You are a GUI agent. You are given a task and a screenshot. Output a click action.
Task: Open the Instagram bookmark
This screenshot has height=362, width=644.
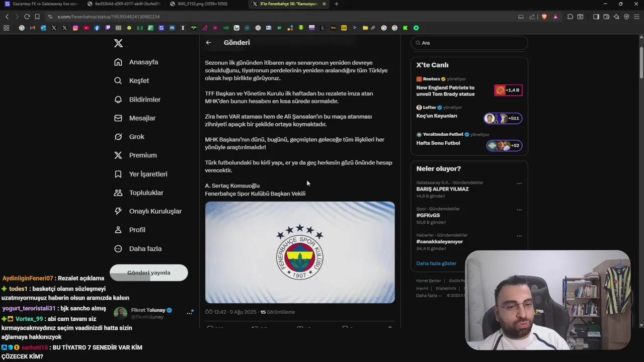75,28
